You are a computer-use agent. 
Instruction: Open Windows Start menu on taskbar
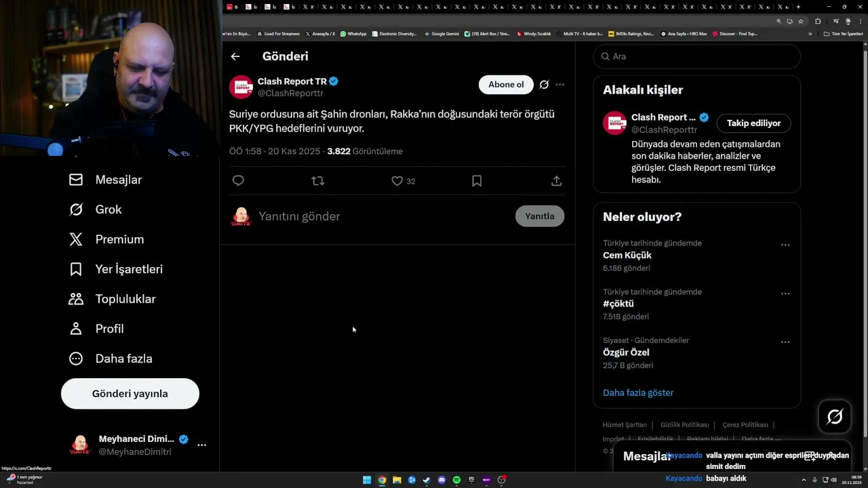[x=367, y=480]
